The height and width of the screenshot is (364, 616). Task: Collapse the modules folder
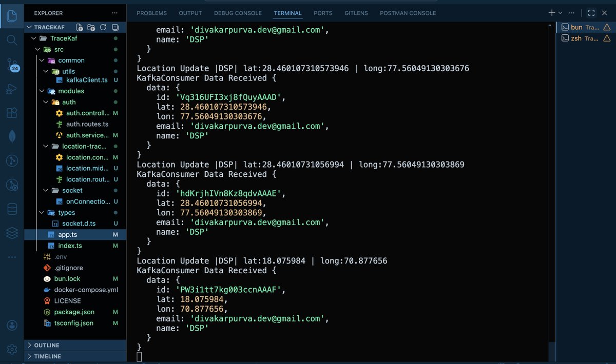click(x=42, y=91)
